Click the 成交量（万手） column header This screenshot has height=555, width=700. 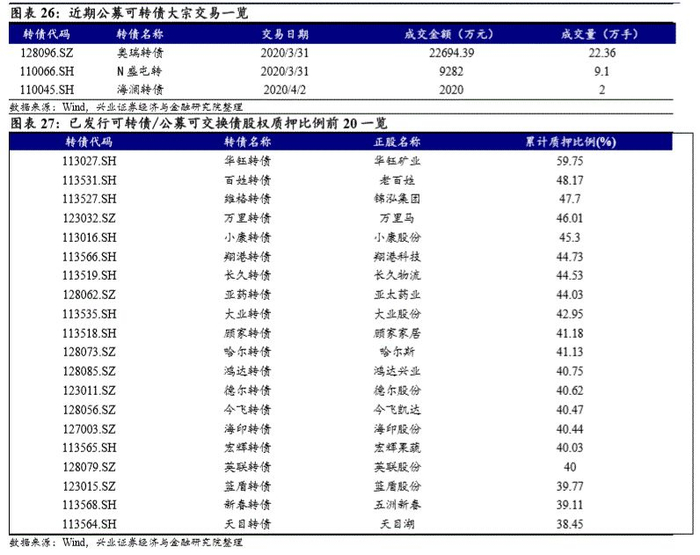pos(600,34)
